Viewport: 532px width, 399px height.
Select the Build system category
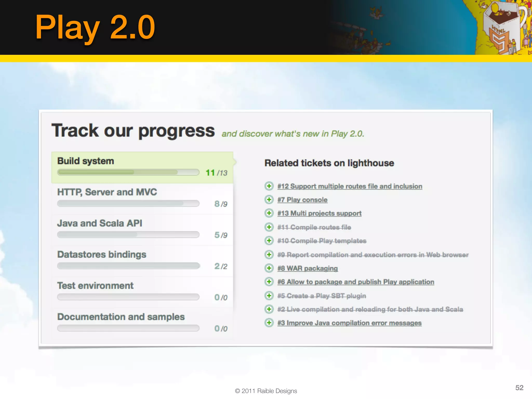point(142,168)
